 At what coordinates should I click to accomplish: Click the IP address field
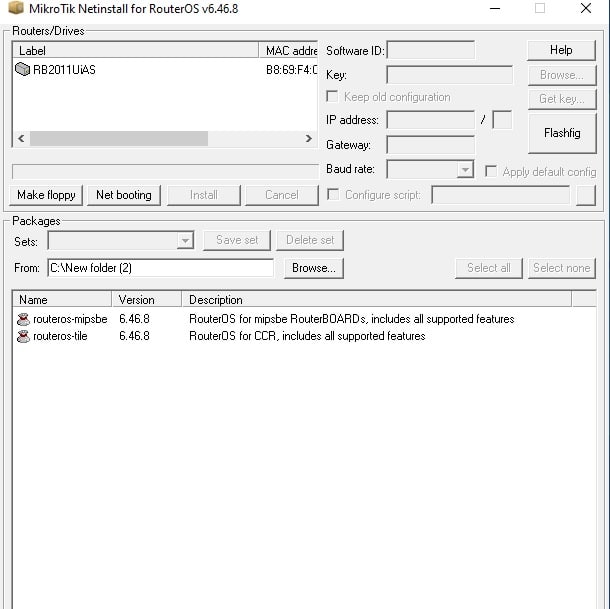click(x=431, y=120)
